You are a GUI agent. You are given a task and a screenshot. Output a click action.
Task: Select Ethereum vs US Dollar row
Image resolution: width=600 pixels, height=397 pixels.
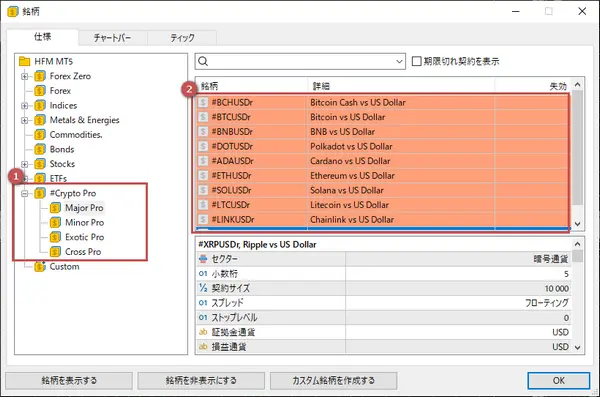pyautogui.click(x=383, y=175)
